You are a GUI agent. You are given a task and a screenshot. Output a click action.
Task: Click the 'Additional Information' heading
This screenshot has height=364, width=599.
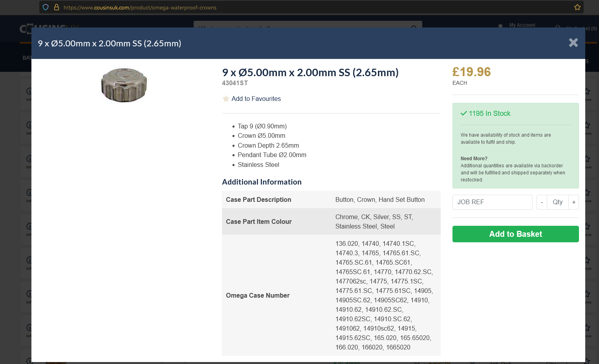tap(262, 182)
